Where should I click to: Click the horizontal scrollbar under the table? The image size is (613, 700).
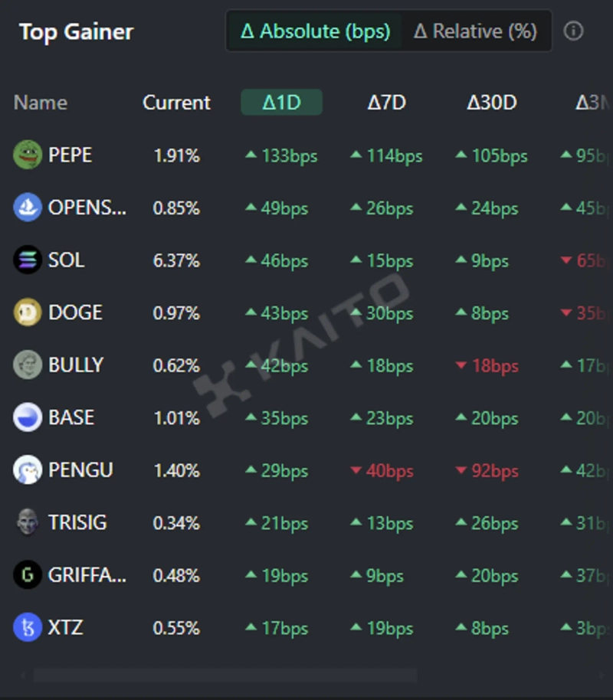pos(225,675)
